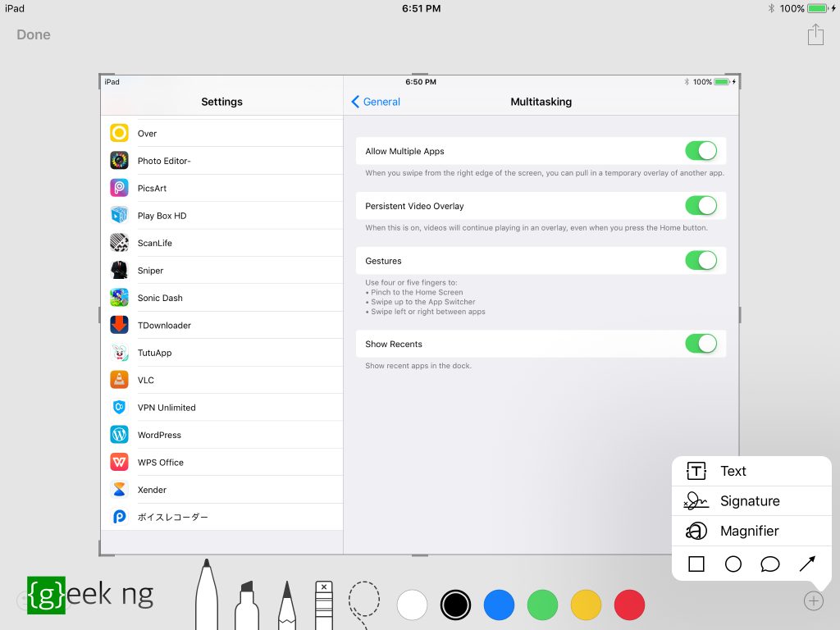Viewport: 840px width, 630px height.
Task: Click the Text tool icon
Action: point(696,471)
